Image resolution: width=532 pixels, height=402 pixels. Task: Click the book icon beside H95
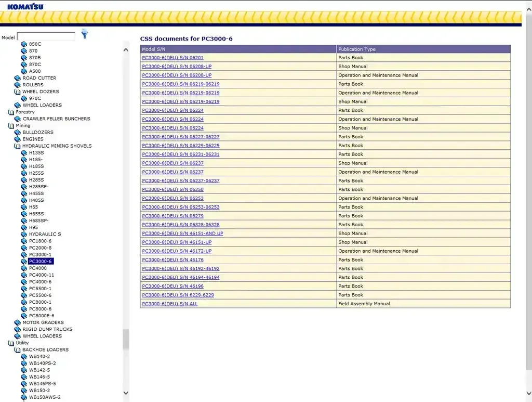coord(24,227)
